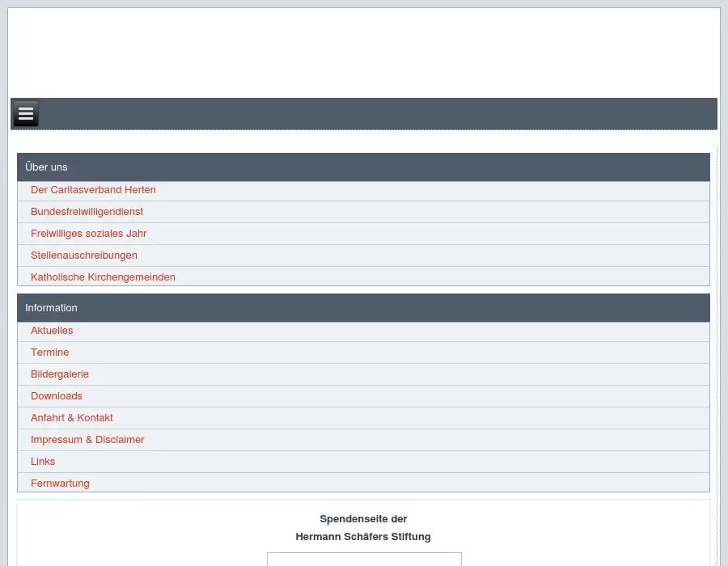Open Anfahrt & Kontakt page
This screenshot has height=566, width=728.
(x=72, y=418)
